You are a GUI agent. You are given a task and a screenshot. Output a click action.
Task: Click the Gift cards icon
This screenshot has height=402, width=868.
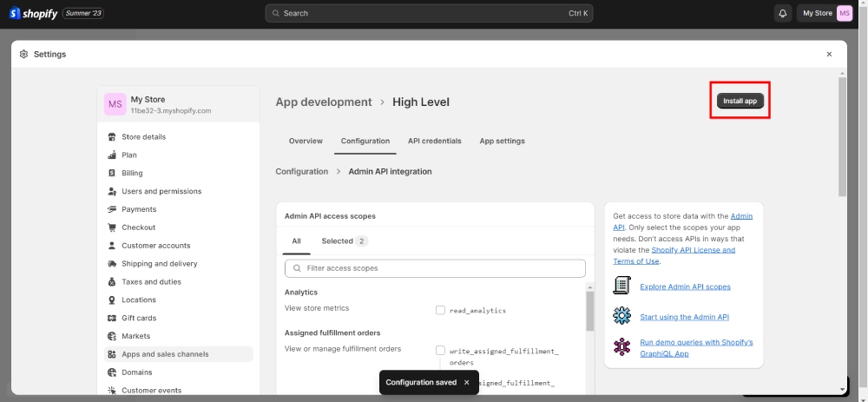tap(112, 318)
